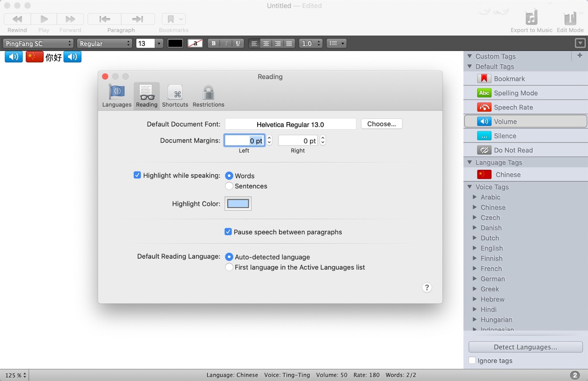
Task: Open the Highlight Color well
Action: [x=238, y=204]
